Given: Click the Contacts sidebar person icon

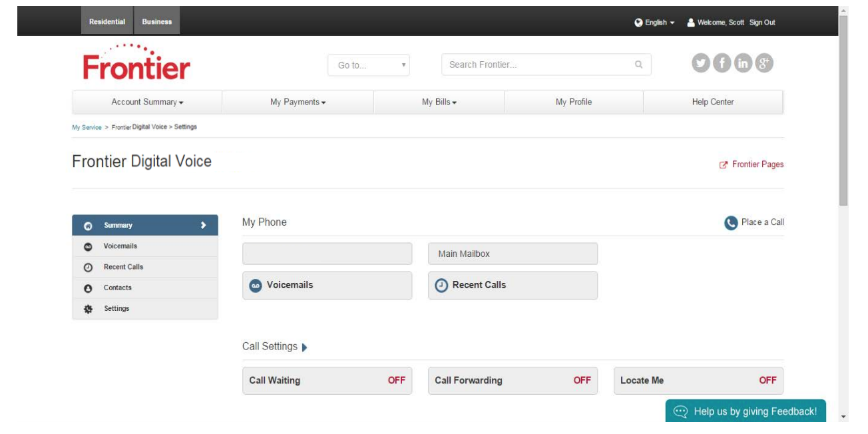Looking at the screenshot, I should click(88, 288).
